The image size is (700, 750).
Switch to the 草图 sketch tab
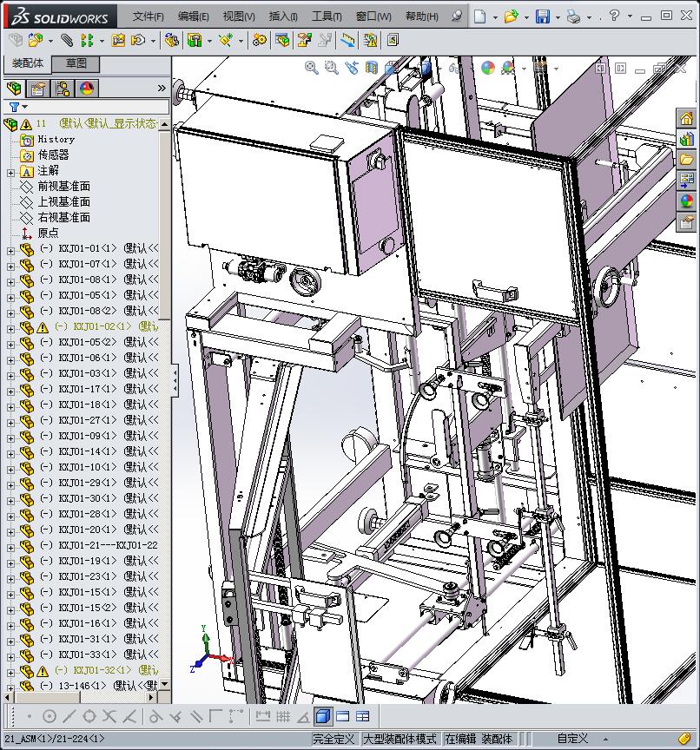76,63
